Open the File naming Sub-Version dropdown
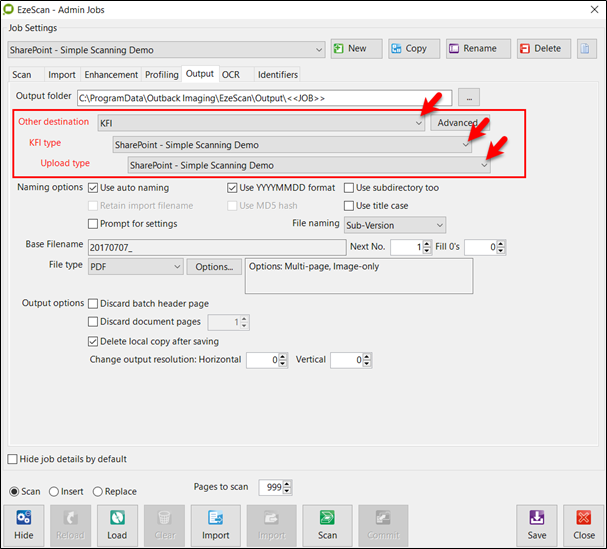This screenshot has height=549, width=607. [x=440, y=226]
